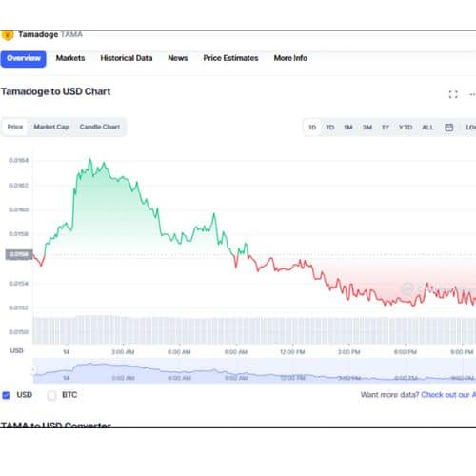Set chart range to 1Y

pyautogui.click(x=386, y=128)
